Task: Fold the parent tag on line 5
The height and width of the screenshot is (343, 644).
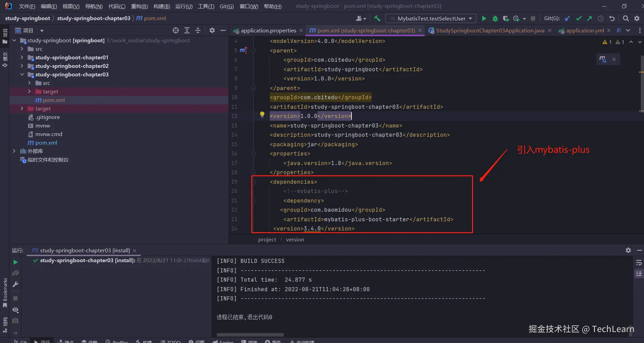Action: pos(254,50)
